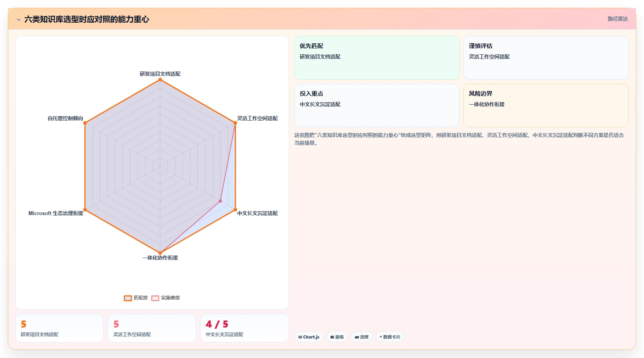Select the 进度 tag chip
The width and height of the screenshot is (644, 358).
362,337
